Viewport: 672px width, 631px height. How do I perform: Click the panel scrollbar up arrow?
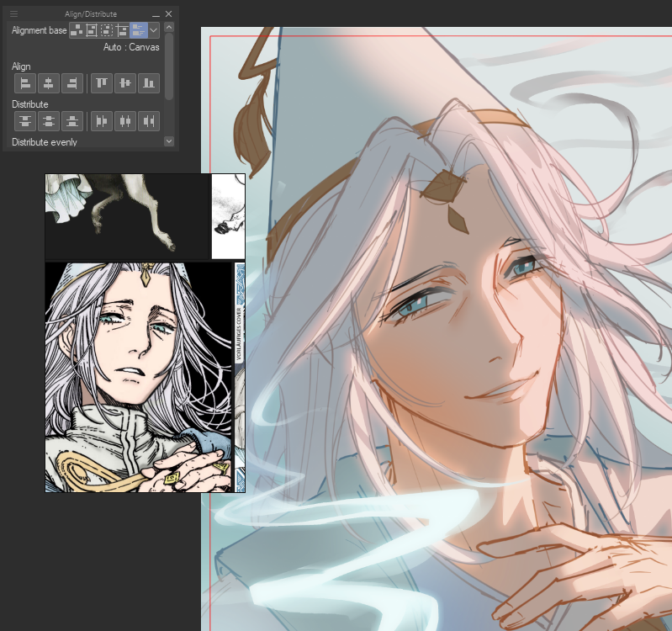tap(169, 28)
